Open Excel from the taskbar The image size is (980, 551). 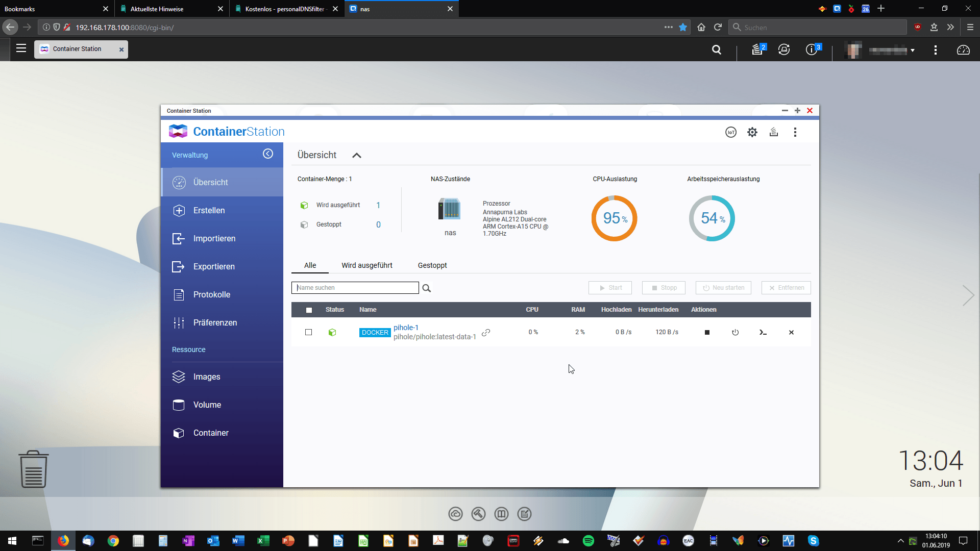tap(263, 541)
